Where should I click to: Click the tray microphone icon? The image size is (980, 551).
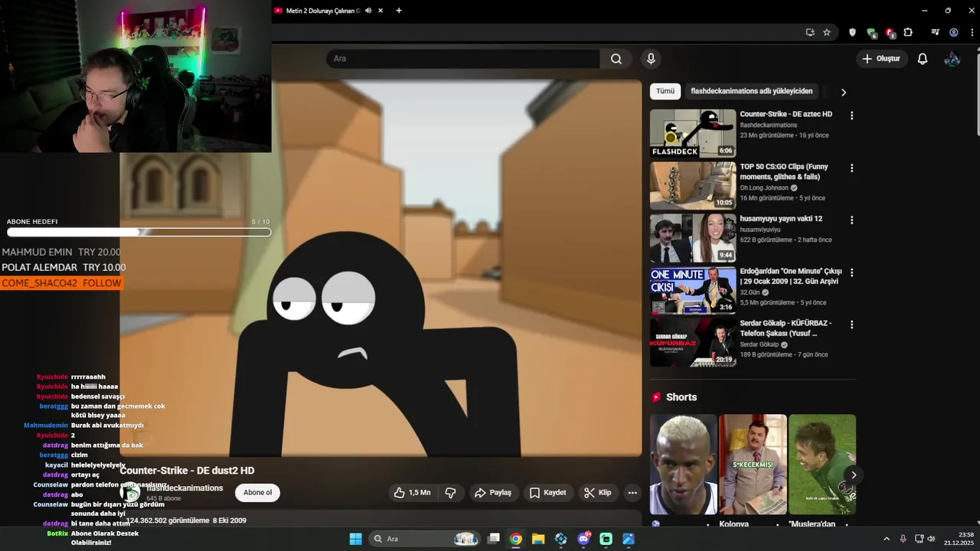tap(903, 539)
